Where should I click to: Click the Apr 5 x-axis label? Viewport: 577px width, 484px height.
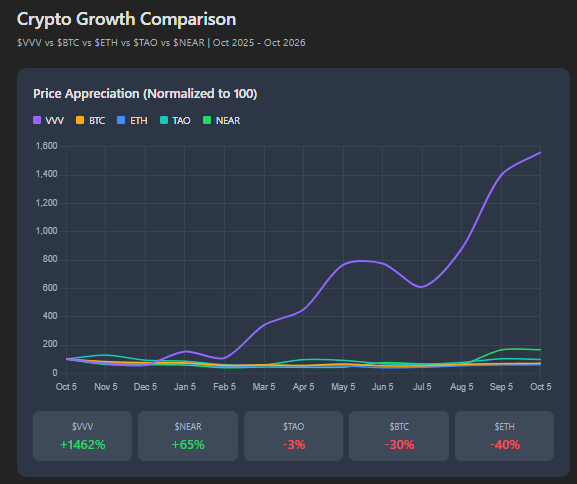[x=304, y=387]
